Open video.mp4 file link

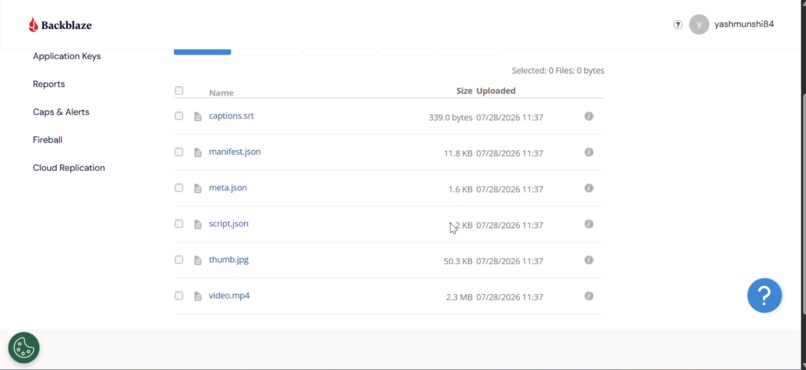[229, 295]
